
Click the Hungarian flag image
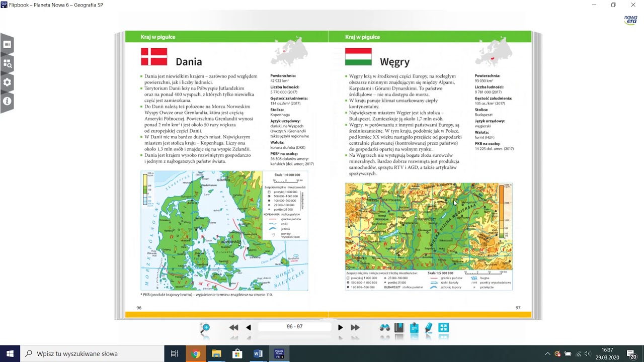(x=358, y=57)
